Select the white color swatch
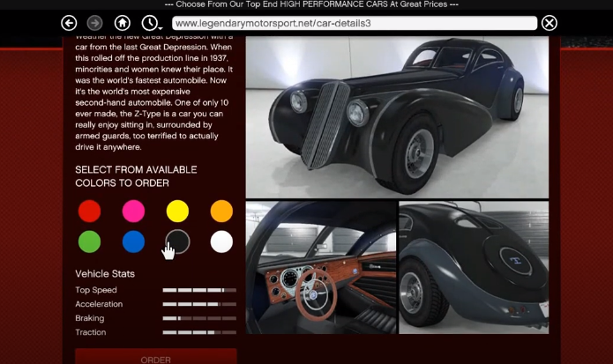This screenshot has height=364, width=613. tap(221, 241)
